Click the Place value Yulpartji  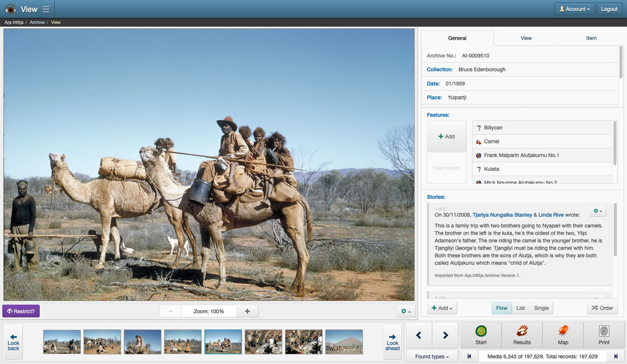457,97
